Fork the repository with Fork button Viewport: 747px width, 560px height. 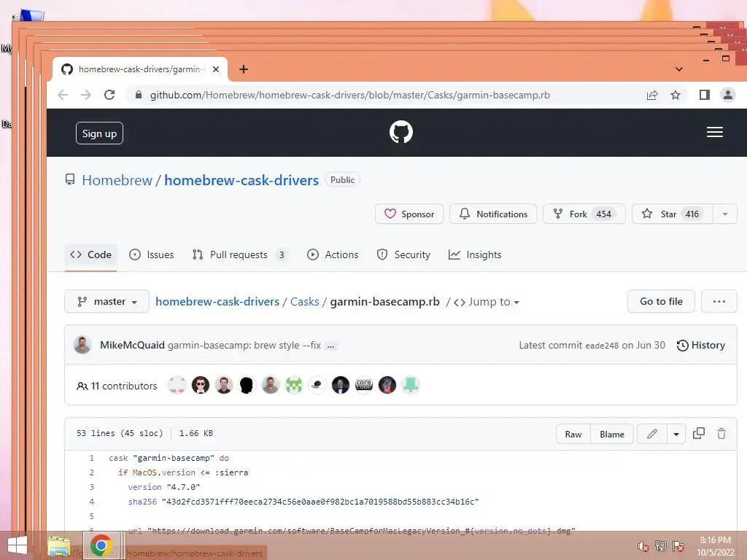click(x=584, y=214)
